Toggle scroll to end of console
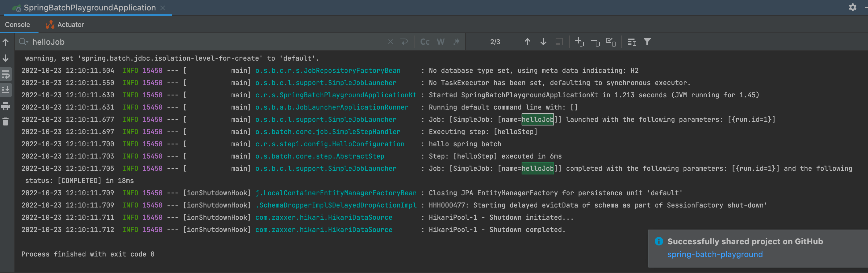The image size is (868, 273). [6, 90]
